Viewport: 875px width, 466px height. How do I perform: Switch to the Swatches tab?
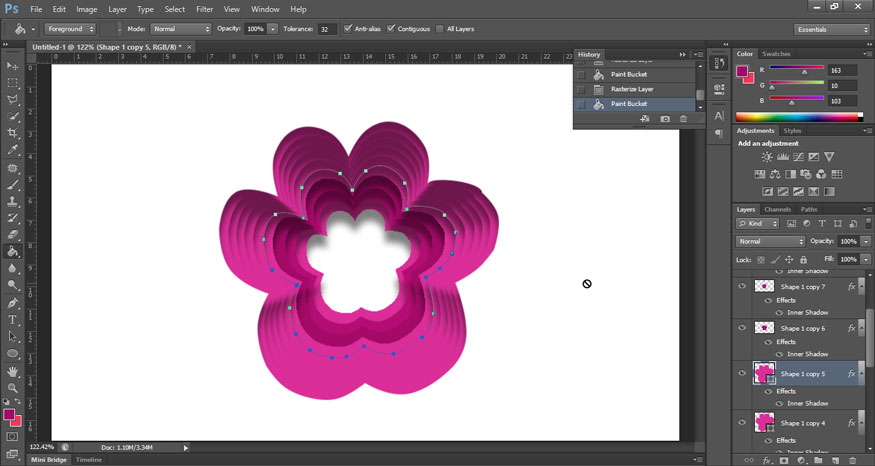point(776,53)
